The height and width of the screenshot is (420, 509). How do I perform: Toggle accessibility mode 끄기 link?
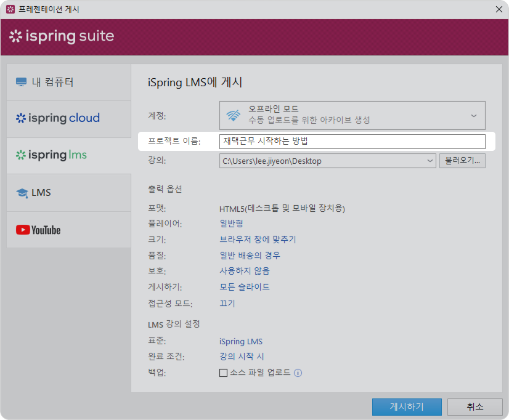click(x=227, y=303)
